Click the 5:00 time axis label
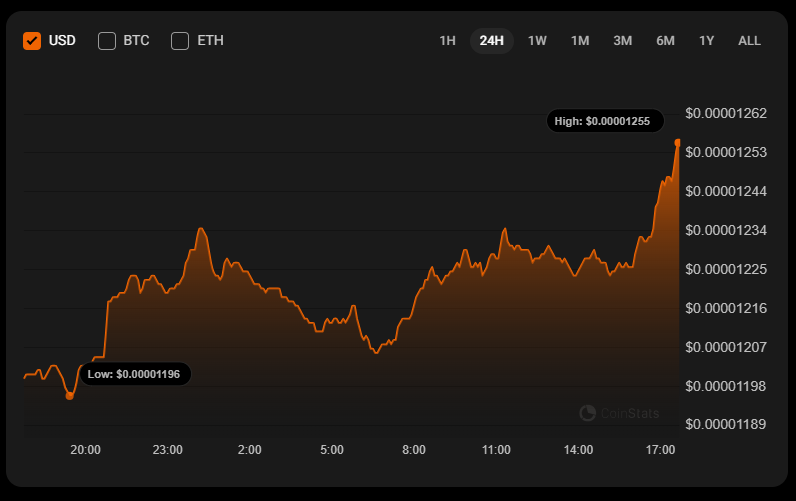The width and height of the screenshot is (796, 501). coord(332,450)
